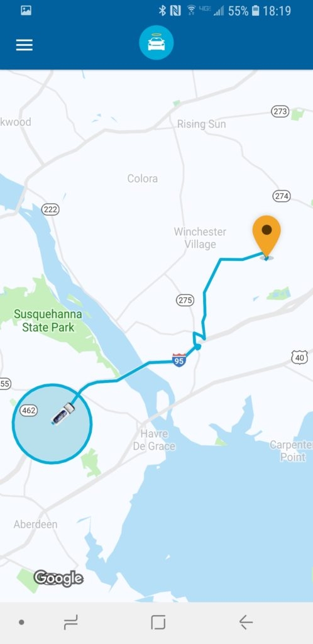Tap the route 274 badge
Image resolution: width=313 pixels, height=644 pixels.
coord(282,196)
